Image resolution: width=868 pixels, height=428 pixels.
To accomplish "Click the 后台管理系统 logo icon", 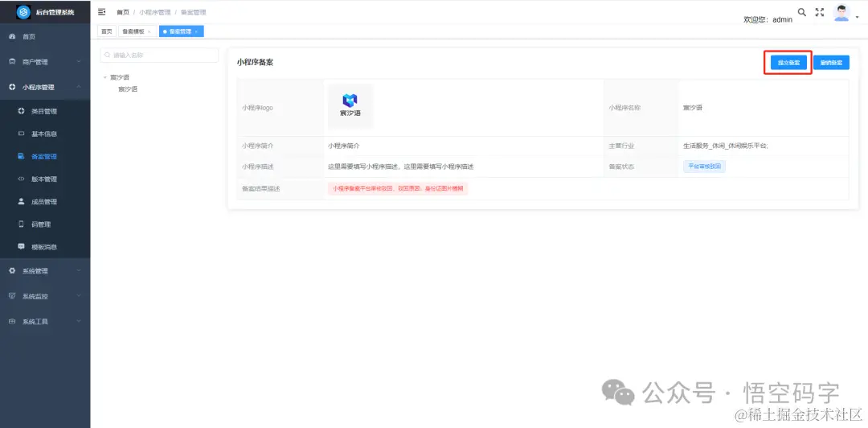I will coord(23,11).
